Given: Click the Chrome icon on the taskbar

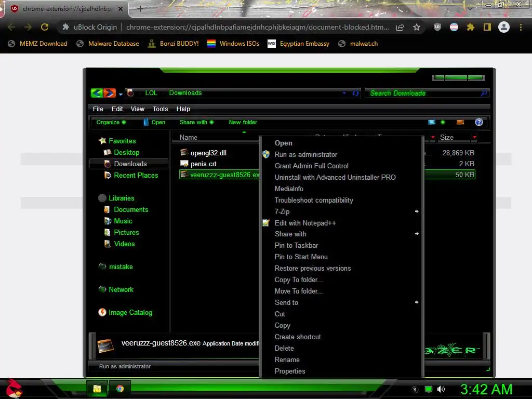Looking at the screenshot, I should coord(120,389).
